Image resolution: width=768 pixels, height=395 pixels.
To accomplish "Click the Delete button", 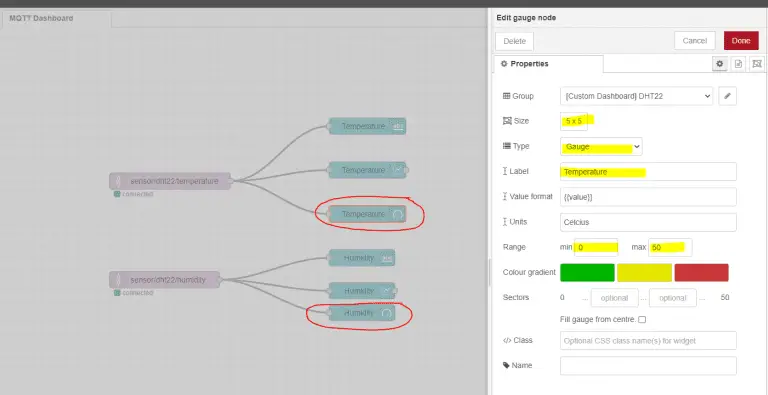I will [514, 42].
